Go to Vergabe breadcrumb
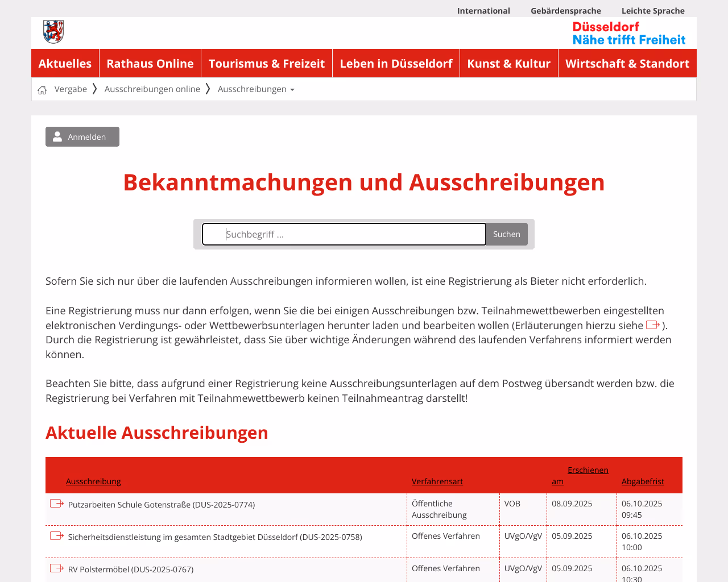728x582 pixels. tap(71, 89)
